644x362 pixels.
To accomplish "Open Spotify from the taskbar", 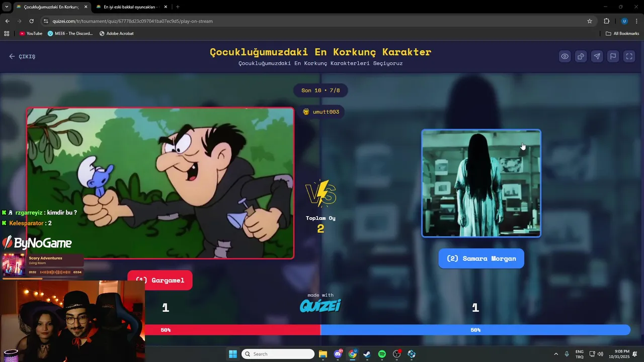I will 382,354.
